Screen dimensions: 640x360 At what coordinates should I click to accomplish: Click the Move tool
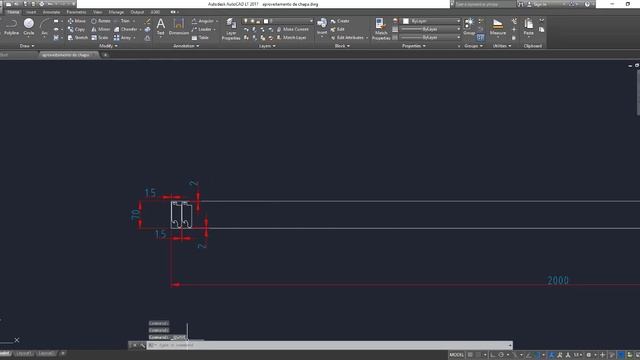[77, 21]
